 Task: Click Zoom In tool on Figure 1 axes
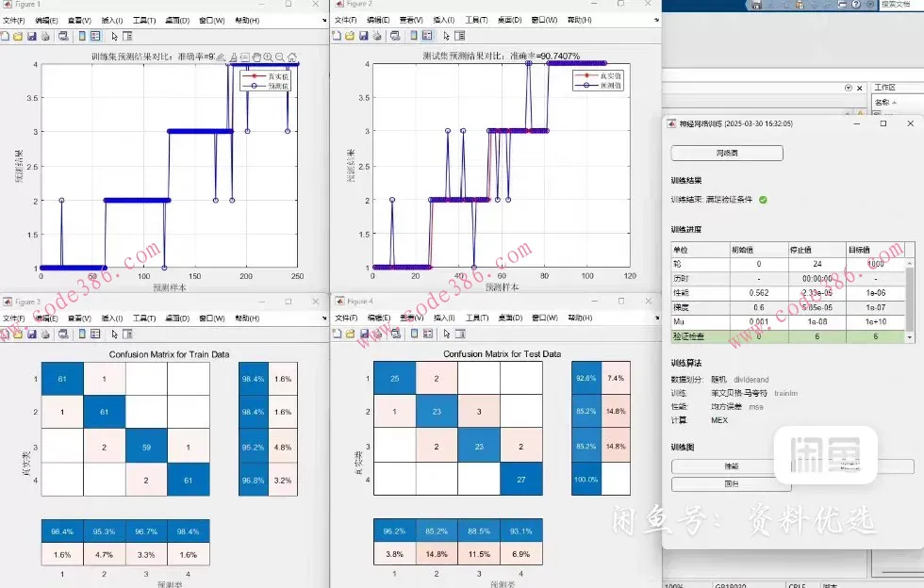268,57
